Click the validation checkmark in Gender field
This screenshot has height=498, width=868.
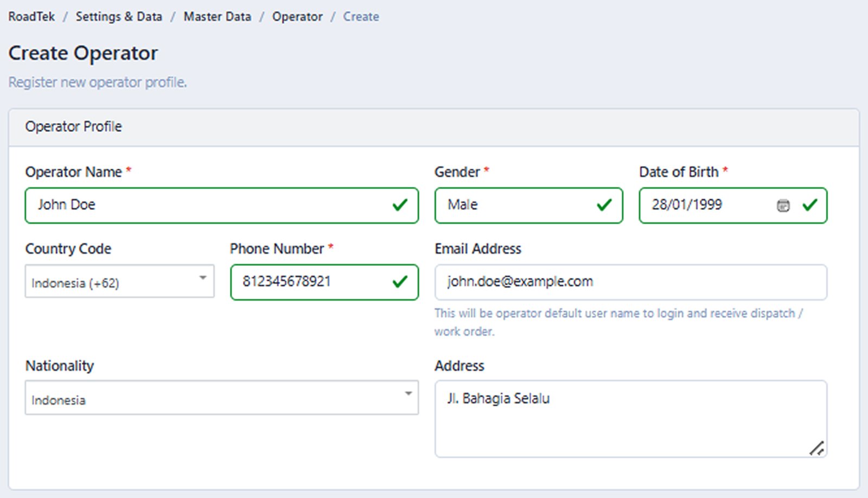pyautogui.click(x=604, y=205)
